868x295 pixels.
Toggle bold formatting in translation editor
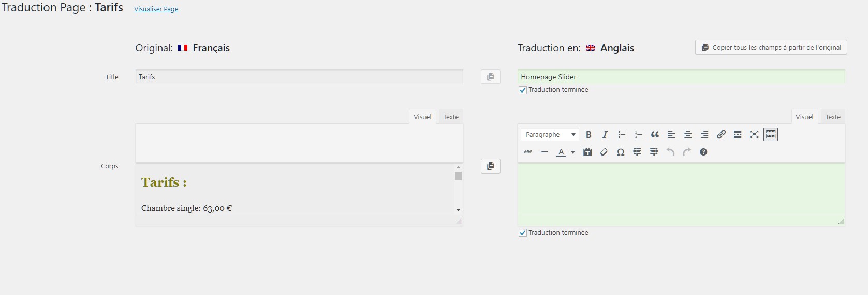pos(589,135)
